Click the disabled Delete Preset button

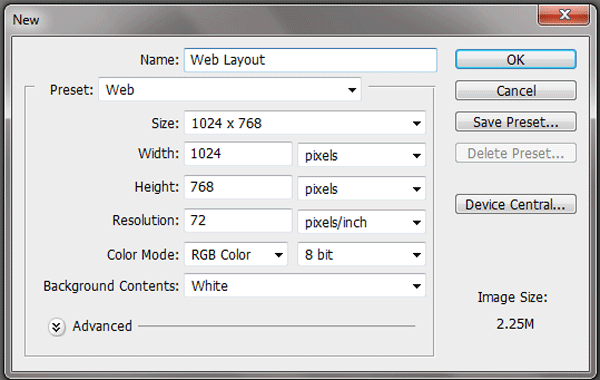point(515,153)
